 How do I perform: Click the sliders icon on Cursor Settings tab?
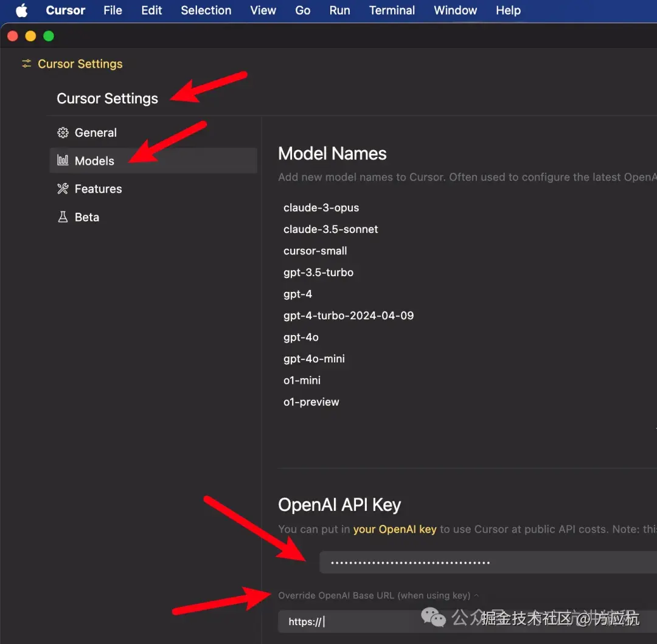click(26, 64)
